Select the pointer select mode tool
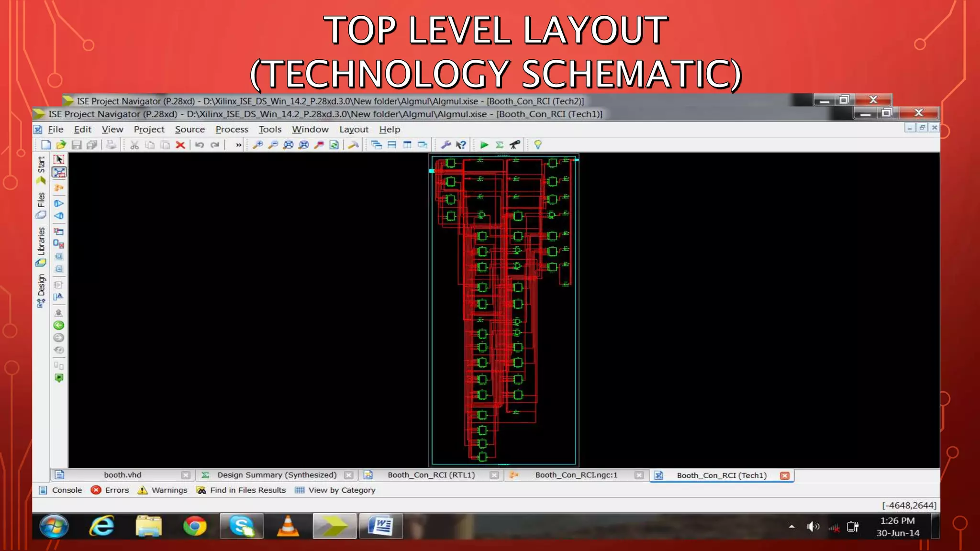This screenshot has width=980, height=551. tap(59, 159)
